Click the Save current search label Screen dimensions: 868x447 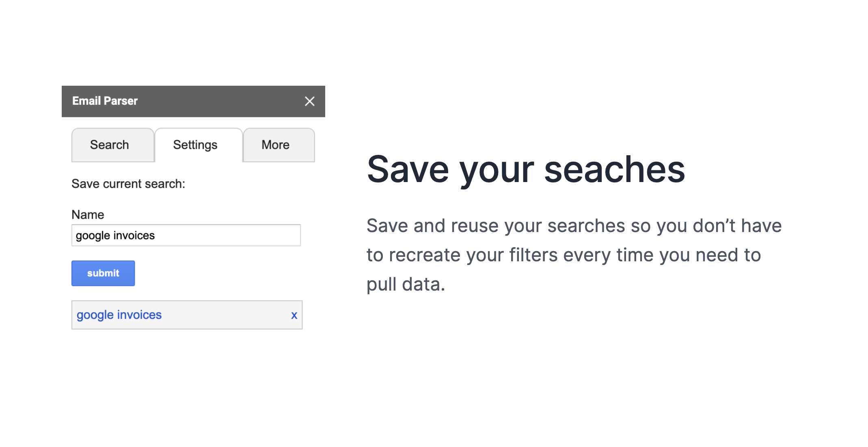point(128,184)
